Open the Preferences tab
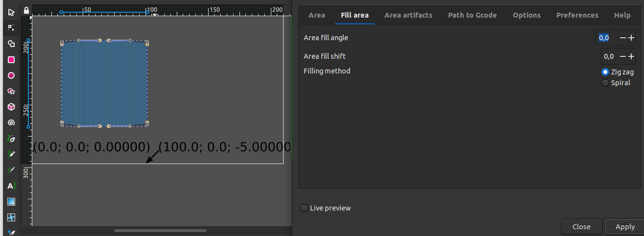This screenshot has width=644, height=236. click(x=577, y=15)
